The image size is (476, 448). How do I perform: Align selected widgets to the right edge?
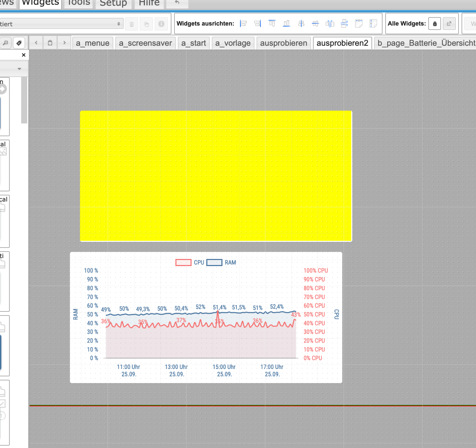click(x=257, y=24)
